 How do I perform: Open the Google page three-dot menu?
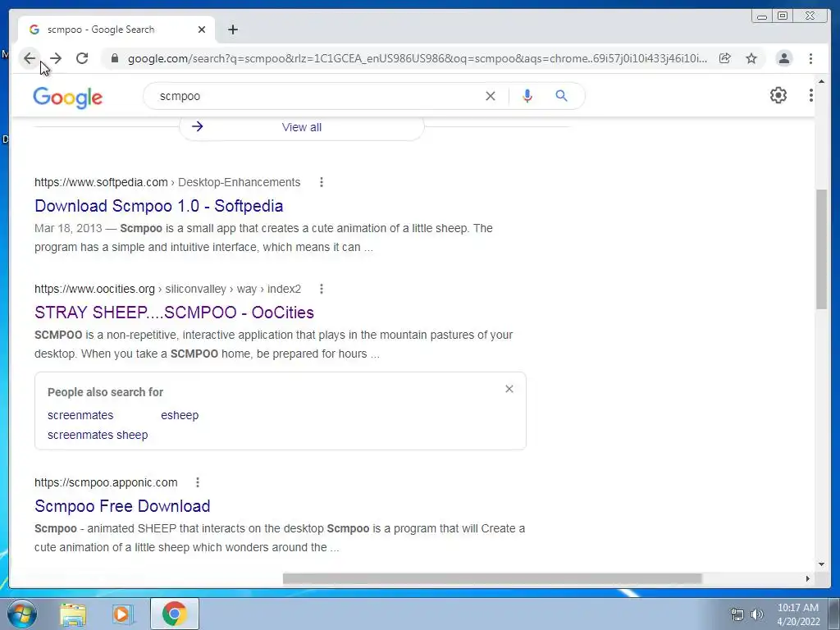(x=810, y=95)
